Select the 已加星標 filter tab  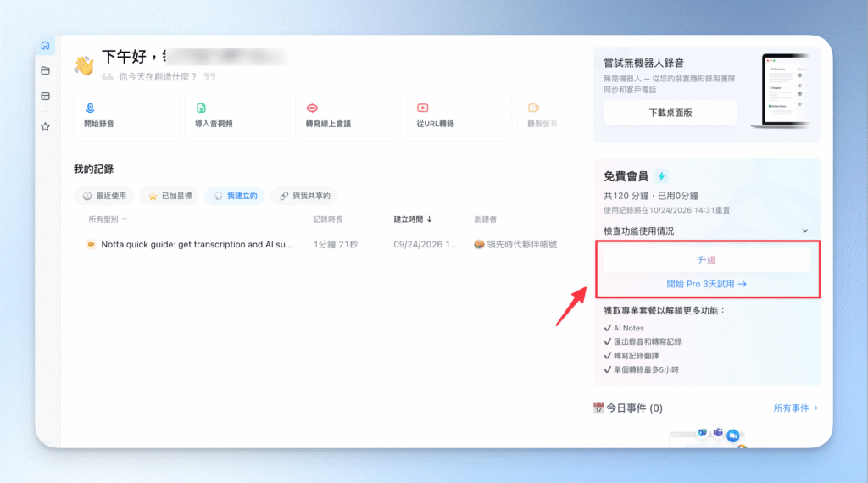[170, 196]
